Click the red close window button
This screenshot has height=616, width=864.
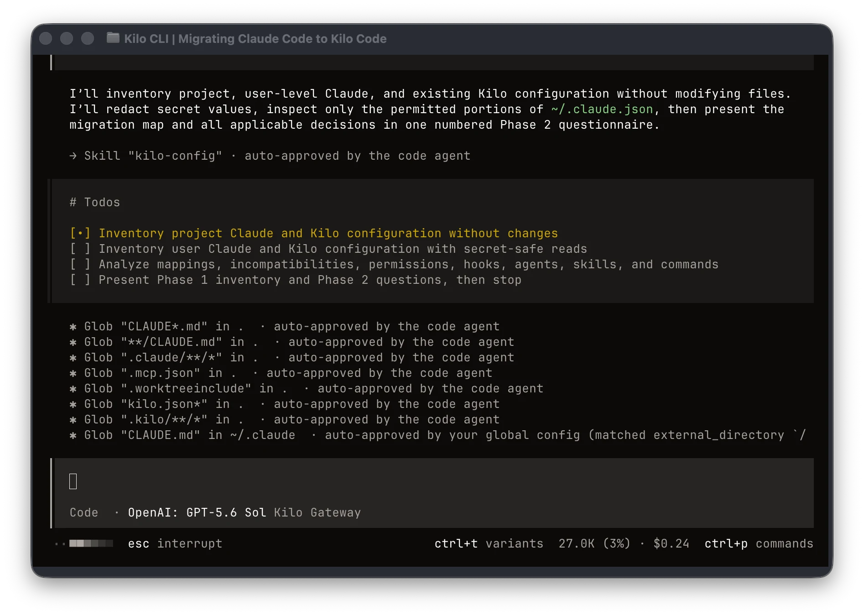(x=46, y=38)
